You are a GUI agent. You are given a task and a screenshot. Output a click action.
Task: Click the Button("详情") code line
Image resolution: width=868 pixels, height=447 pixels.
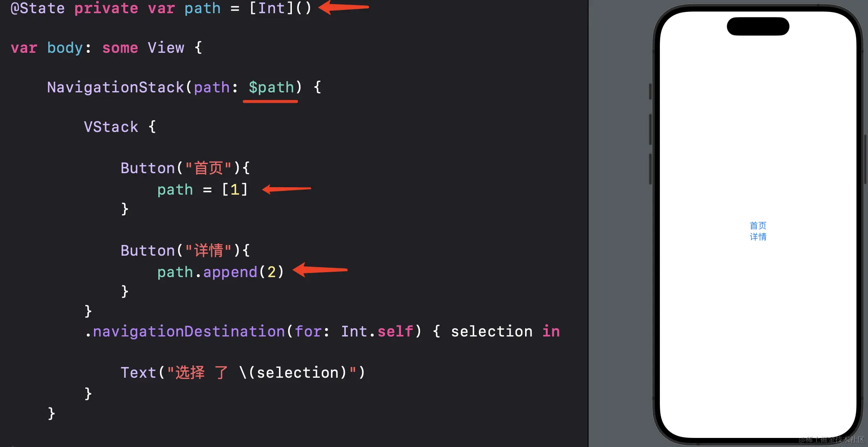[x=185, y=251]
